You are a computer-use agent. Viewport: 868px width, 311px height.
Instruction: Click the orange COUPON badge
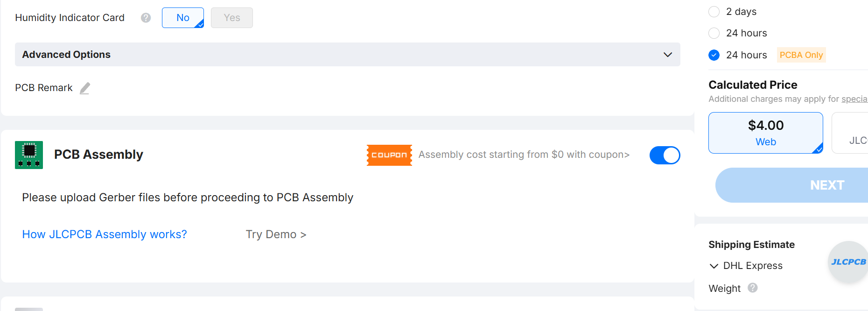(389, 155)
